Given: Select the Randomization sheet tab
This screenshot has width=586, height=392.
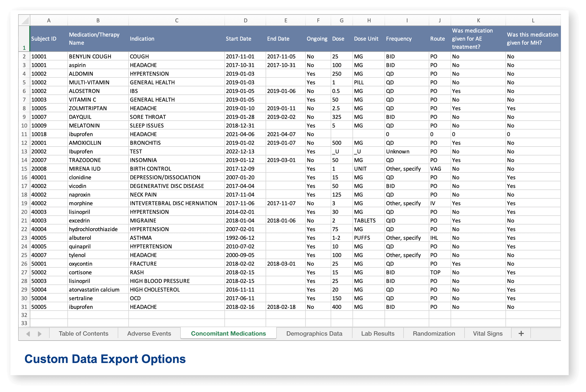Looking at the screenshot, I should (x=434, y=333).
